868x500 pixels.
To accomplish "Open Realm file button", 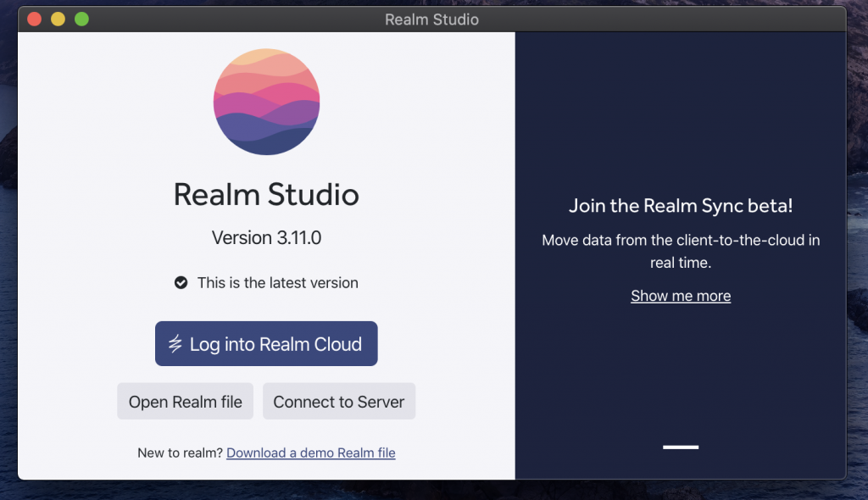I will [185, 401].
